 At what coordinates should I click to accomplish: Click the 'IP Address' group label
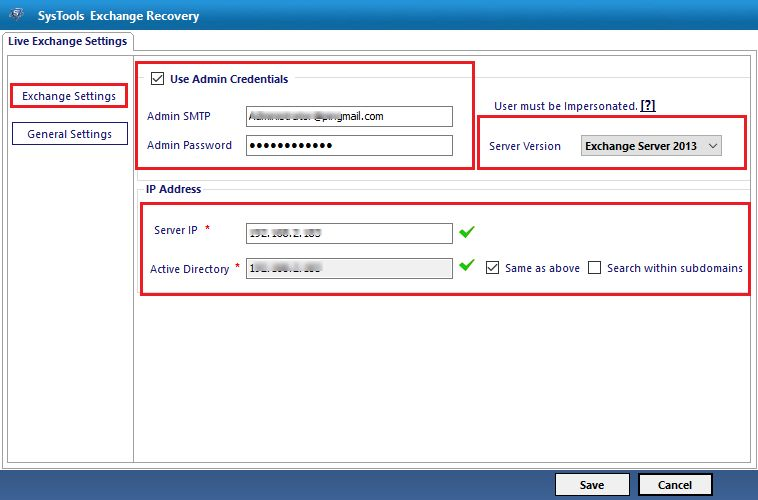tap(174, 189)
